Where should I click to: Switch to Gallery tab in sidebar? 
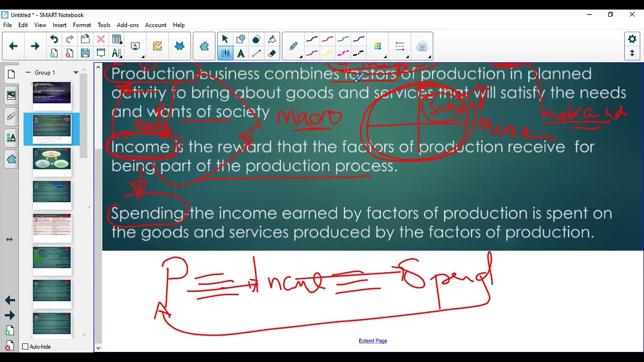pos(11,96)
